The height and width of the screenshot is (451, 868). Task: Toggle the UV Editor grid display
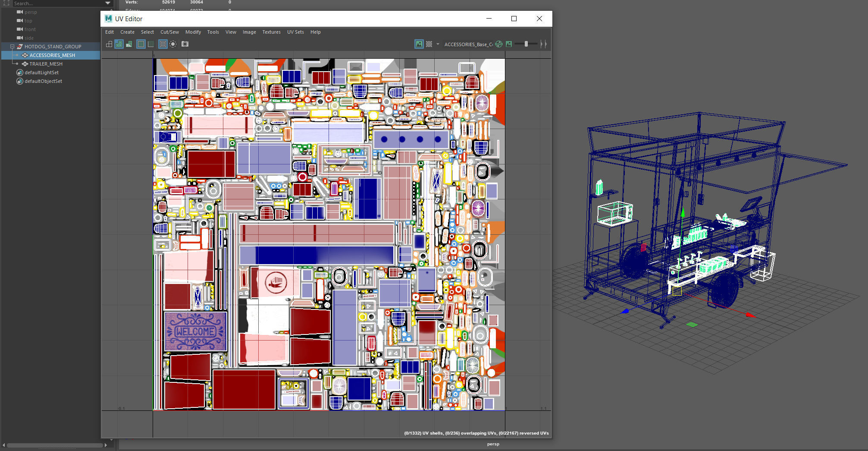click(163, 44)
